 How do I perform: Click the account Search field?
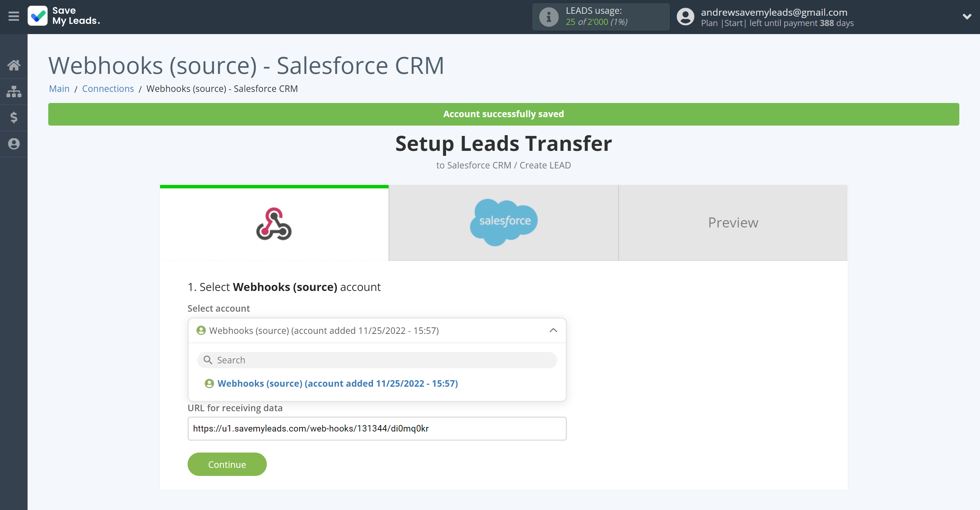tap(377, 360)
